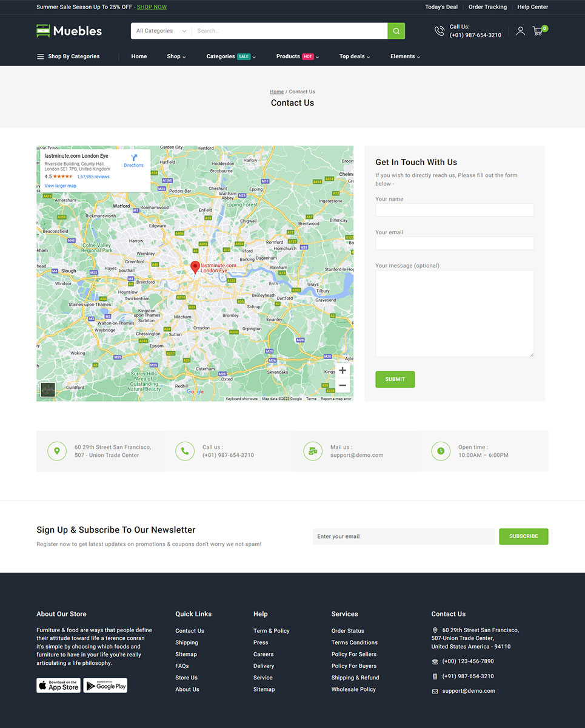Click the SHOP NOW link
585x728 pixels.
[152, 7]
